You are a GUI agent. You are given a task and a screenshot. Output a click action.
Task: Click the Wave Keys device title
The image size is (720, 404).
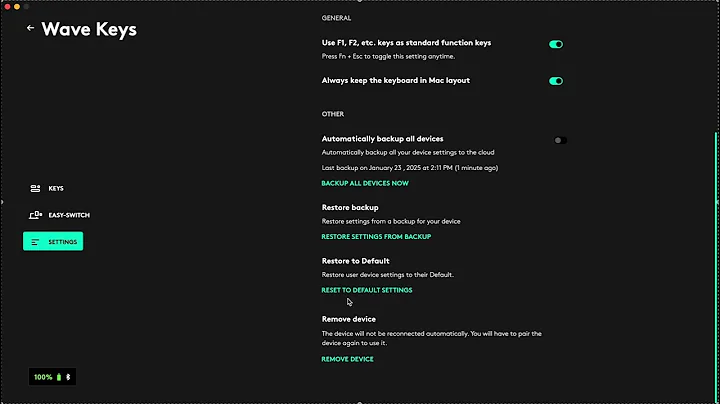[89, 29]
